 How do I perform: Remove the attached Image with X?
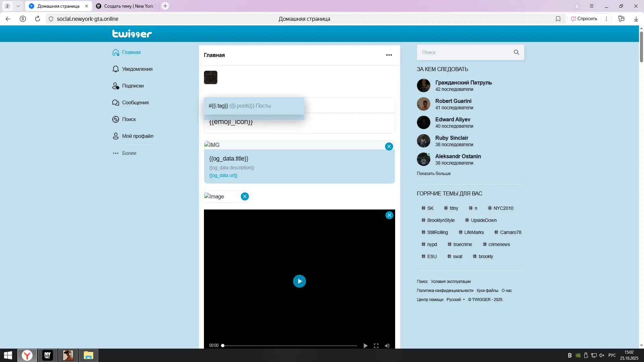point(245,196)
